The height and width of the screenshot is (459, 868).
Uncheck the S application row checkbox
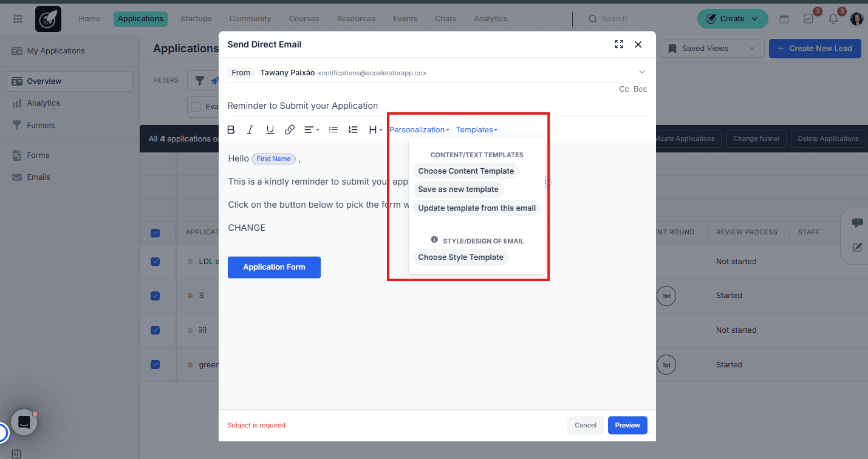(155, 296)
